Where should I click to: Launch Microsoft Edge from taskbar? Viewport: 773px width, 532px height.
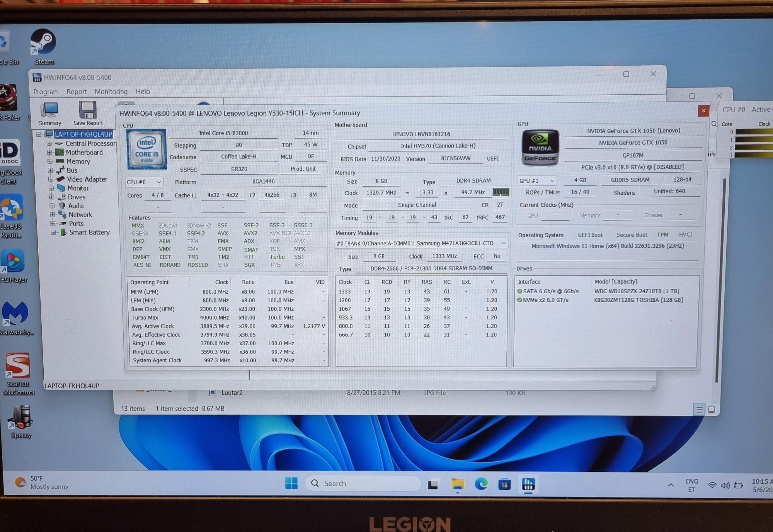click(x=481, y=484)
